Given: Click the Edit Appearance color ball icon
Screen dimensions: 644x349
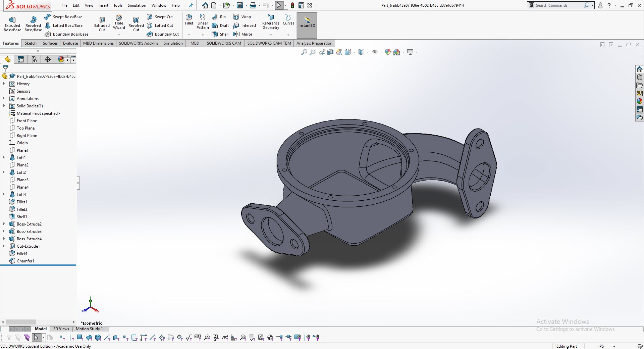Looking at the screenshot, I should (x=388, y=52).
